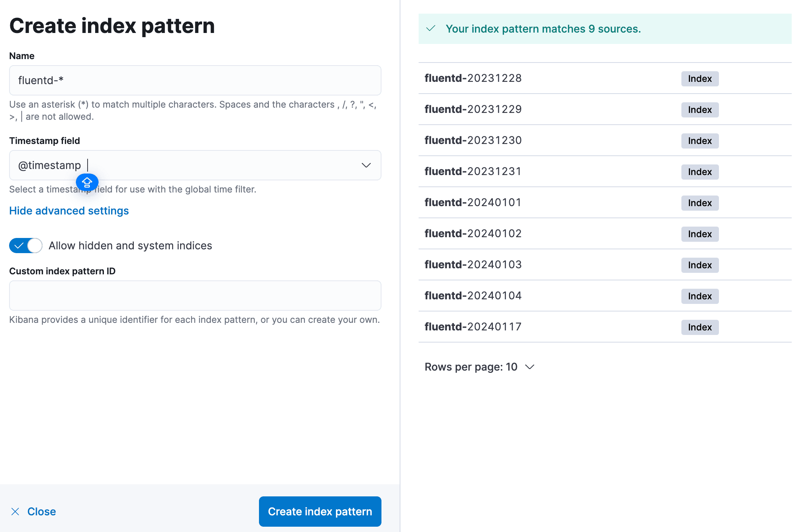Click the X icon next to Close
The height and width of the screenshot is (532, 794).
click(15, 512)
